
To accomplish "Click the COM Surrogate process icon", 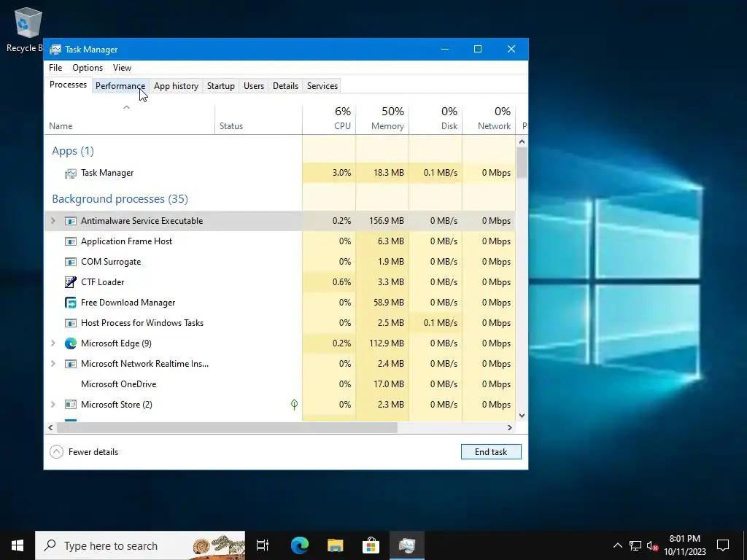I will (71, 262).
